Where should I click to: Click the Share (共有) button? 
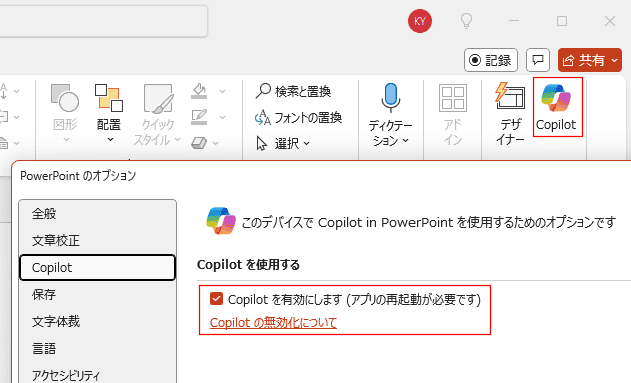point(590,60)
